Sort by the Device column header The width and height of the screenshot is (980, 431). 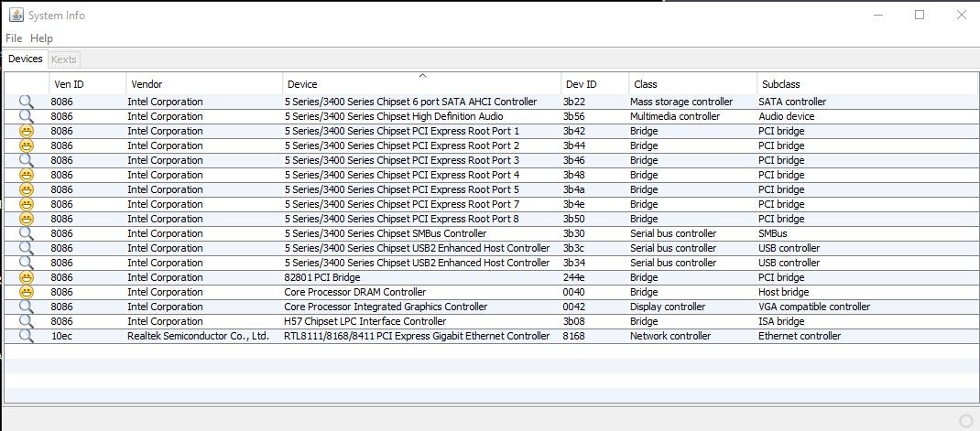tap(422, 83)
